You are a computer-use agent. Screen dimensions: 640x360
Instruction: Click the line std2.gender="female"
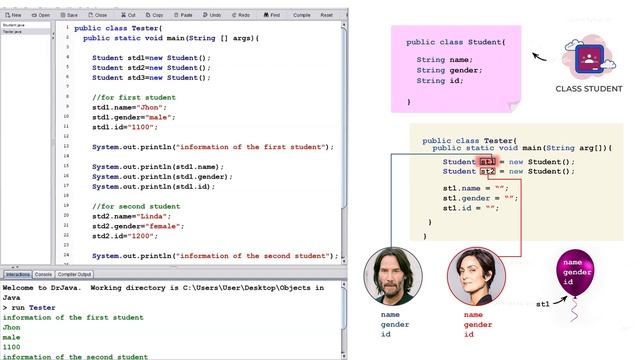pos(138,226)
